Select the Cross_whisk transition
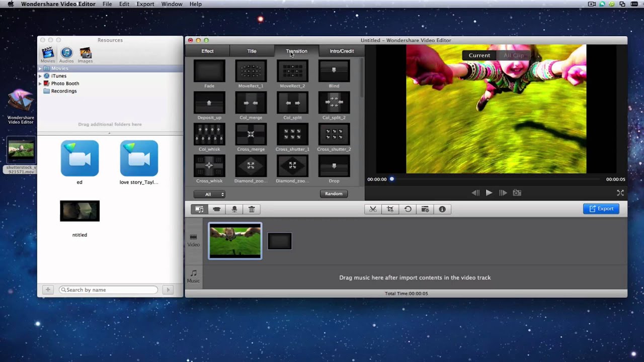The width and height of the screenshot is (644, 362). (209, 166)
